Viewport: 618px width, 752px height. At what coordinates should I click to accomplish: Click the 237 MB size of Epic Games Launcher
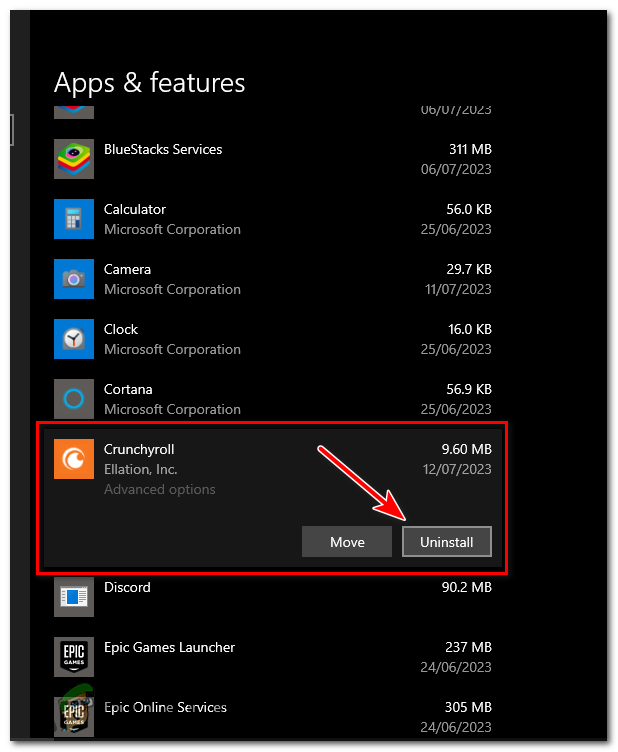(468, 647)
